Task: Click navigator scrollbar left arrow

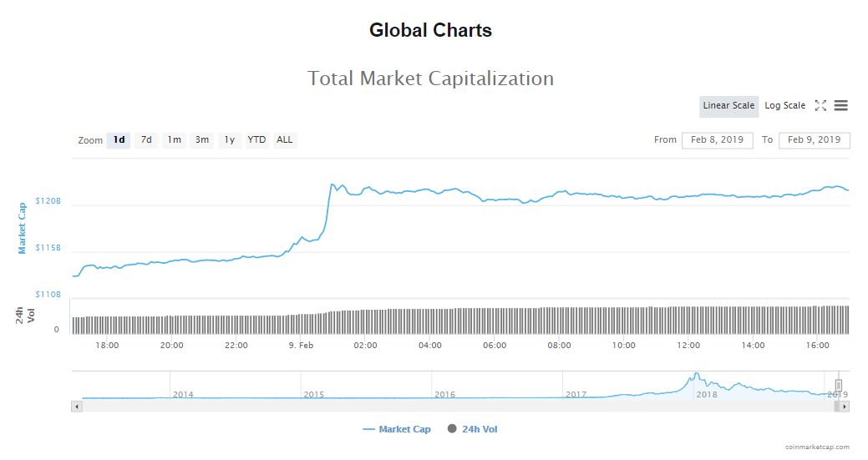Action: pyautogui.click(x=77, y=407)
